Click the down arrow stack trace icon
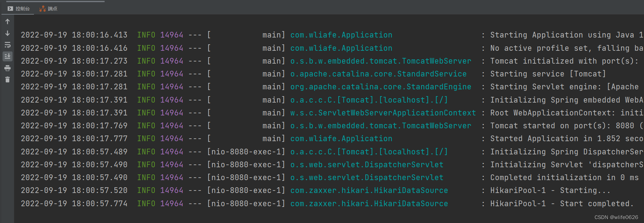Image resolution: width=644 pixels, height=223 pixels. 8,33
